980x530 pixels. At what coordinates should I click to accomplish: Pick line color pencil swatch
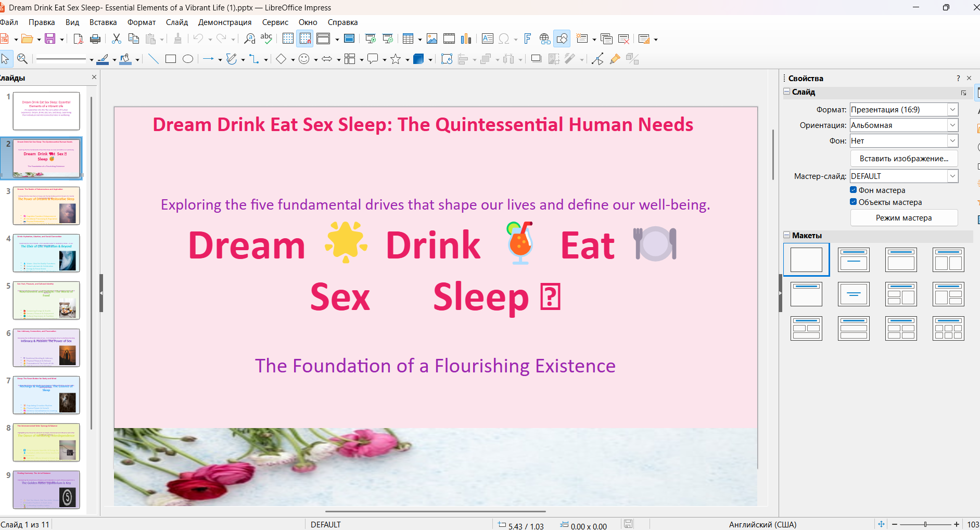point(103,59)
